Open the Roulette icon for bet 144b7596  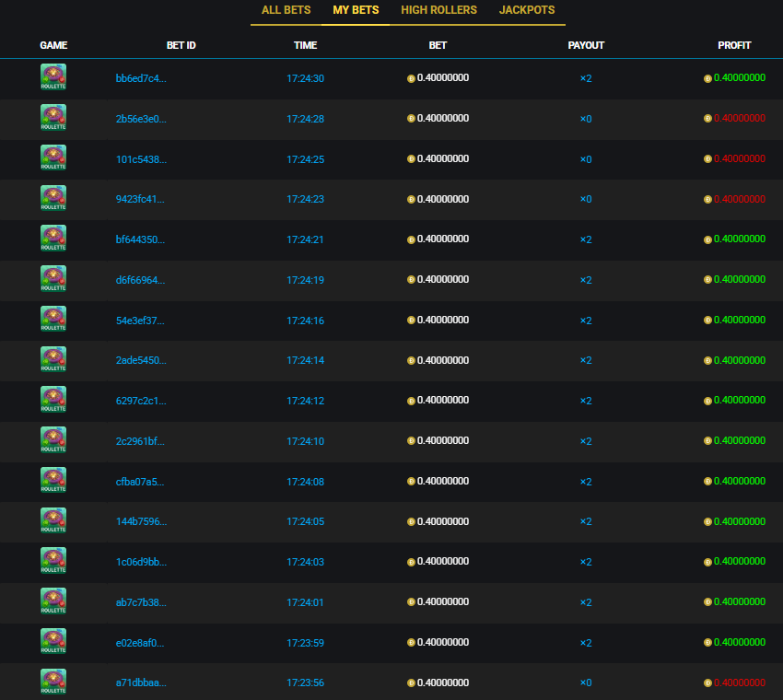point(53,520)
